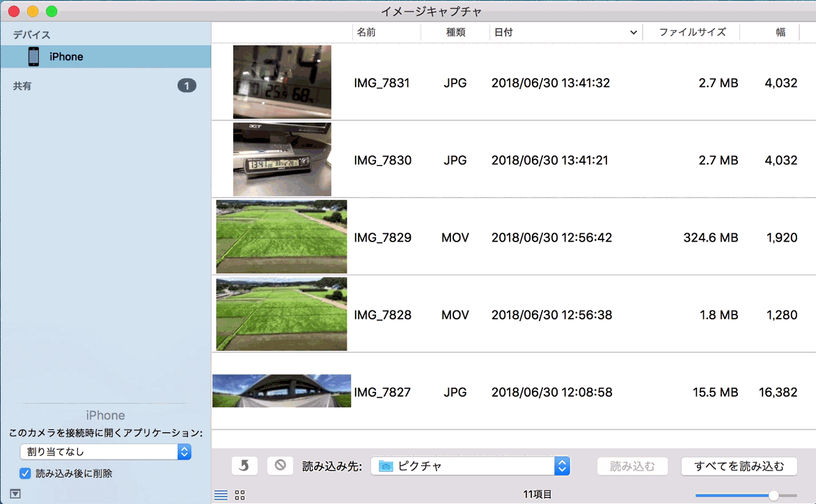Click the show/hide device info panel icon
816x504 pixels.
(15, 494)
